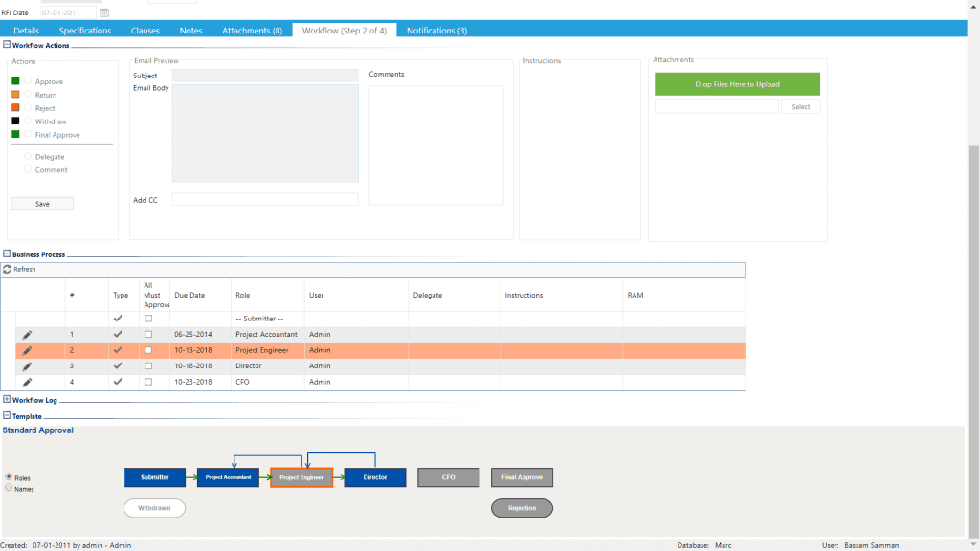980x551 pixels.
Task: Expand the Workflow Log section
Action: [7, 399]
